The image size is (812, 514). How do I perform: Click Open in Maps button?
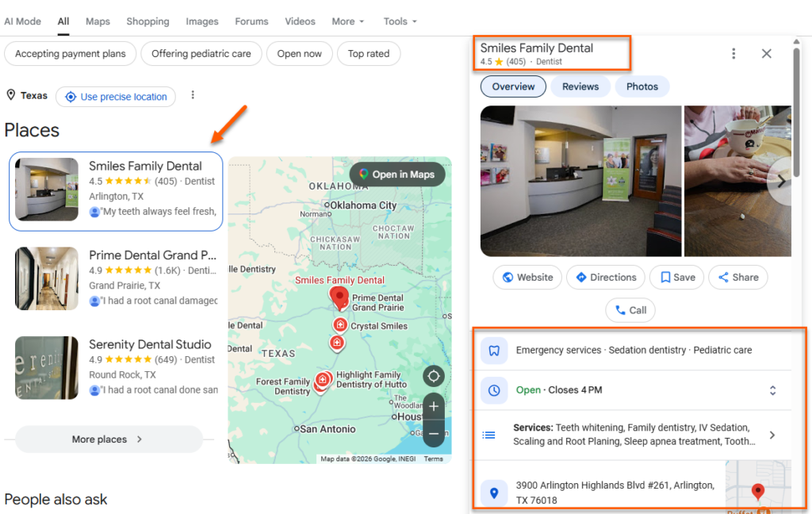click(x=397, y=175)
